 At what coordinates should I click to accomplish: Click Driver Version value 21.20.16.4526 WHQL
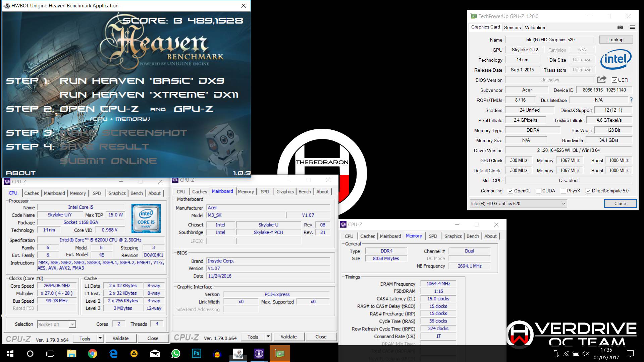[x=568, y=150]
